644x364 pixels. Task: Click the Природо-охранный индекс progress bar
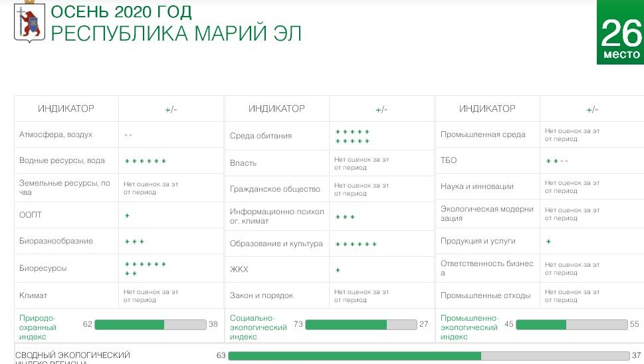tap(150, 325)
